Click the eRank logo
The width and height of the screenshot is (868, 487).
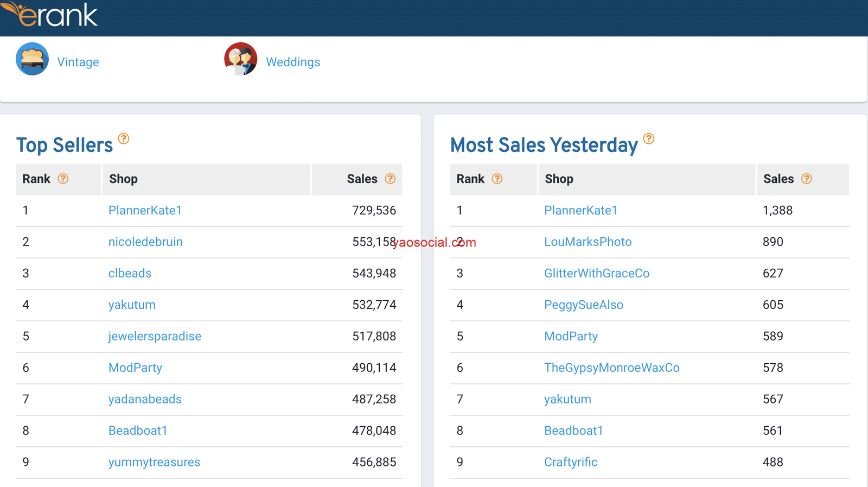[x=50, y=15]
